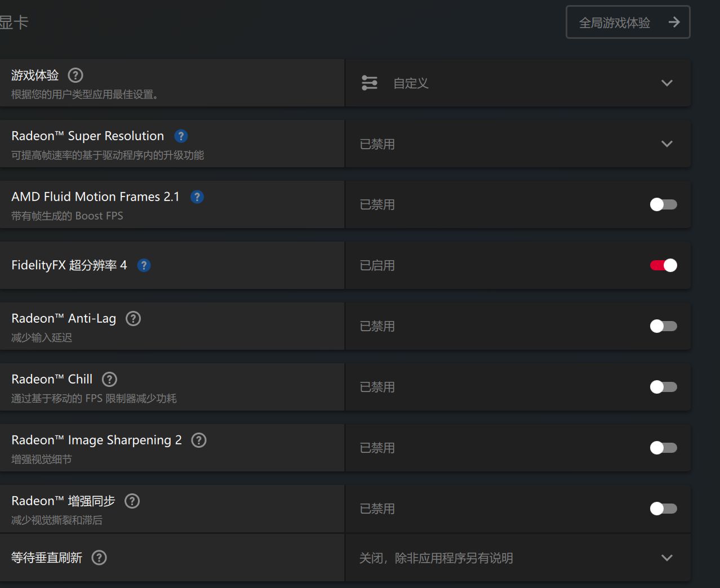Image resolution: width=720 pixels, height=588 pixels.
Task: Click the 全局游戏体验 button
Action: pyautogui.click(x=628, y=21)
